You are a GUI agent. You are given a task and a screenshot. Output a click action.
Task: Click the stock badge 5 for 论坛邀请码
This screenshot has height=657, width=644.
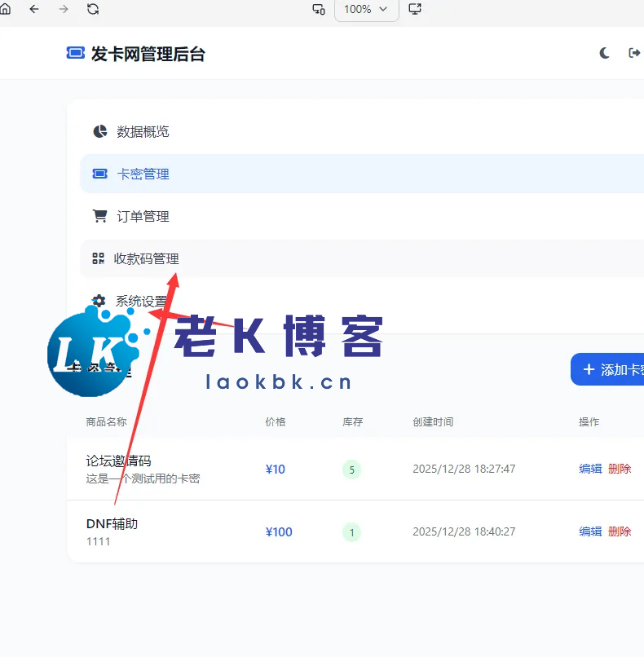[351, 470]
